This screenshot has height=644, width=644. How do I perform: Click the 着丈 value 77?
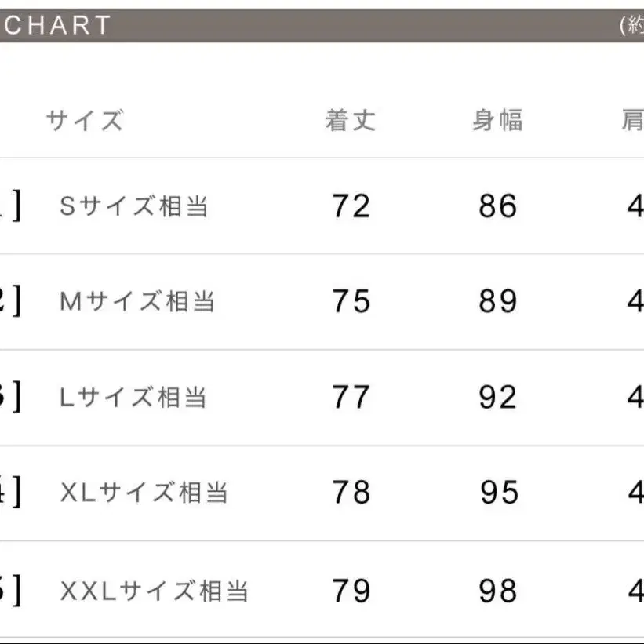point(351,398)
